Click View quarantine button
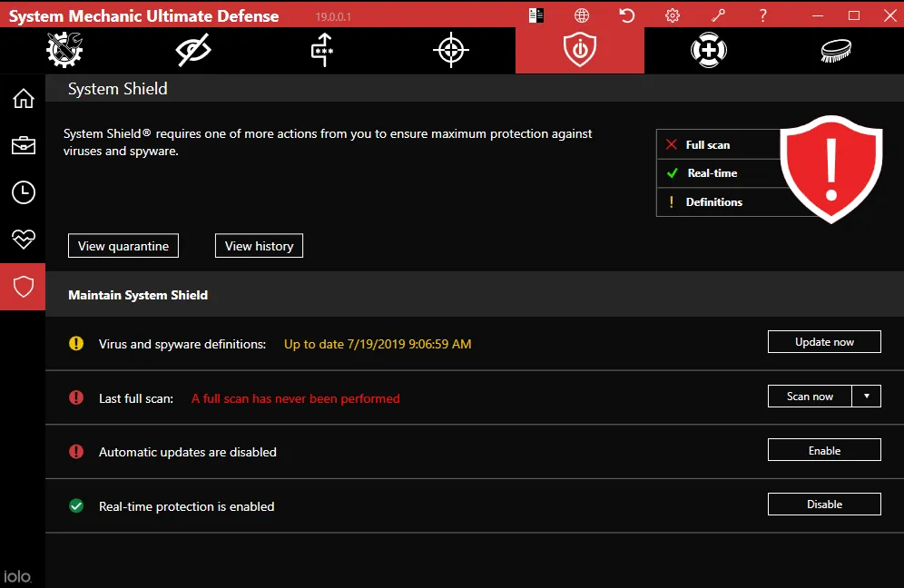904x588 pixels. (x=123, y=246)
